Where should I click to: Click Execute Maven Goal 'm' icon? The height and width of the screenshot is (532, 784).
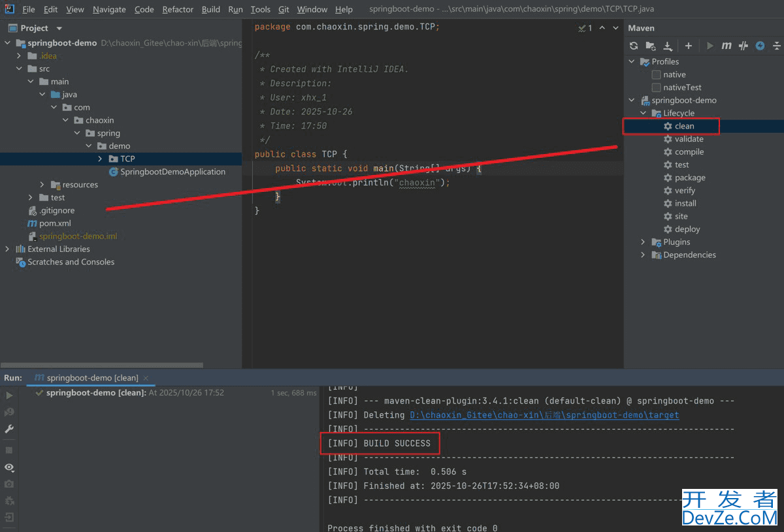pyautogui.click(x=727, y=46)
